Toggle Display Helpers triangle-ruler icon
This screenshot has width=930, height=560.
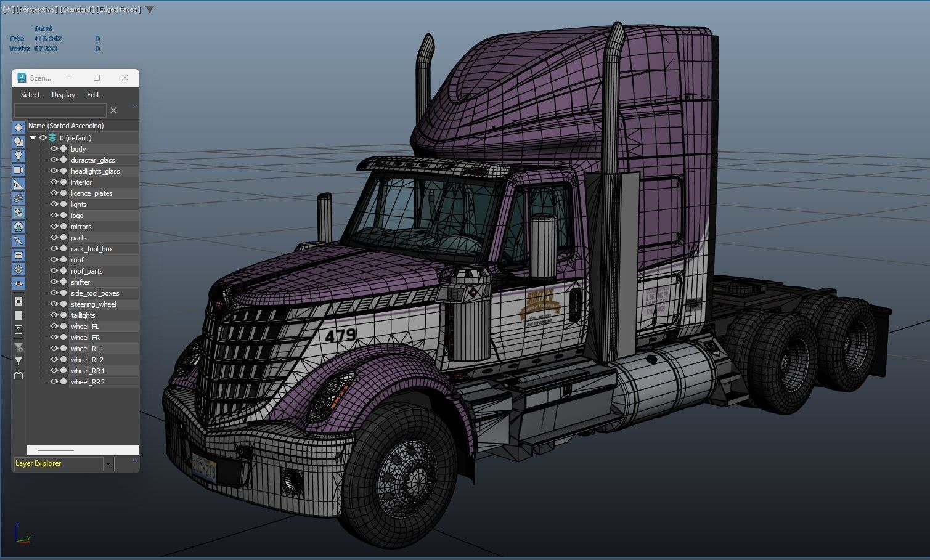pyautogui.click(x=18, y=184)
